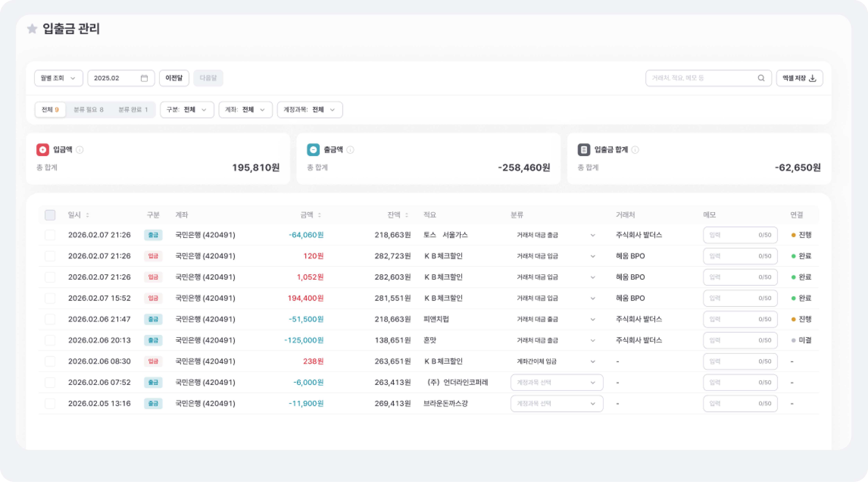Switch to the 분류 완료 1 tab
Image resolution: width=868 pixels, height=482 pixels.
pyautogui.click(x=133, y=110)
